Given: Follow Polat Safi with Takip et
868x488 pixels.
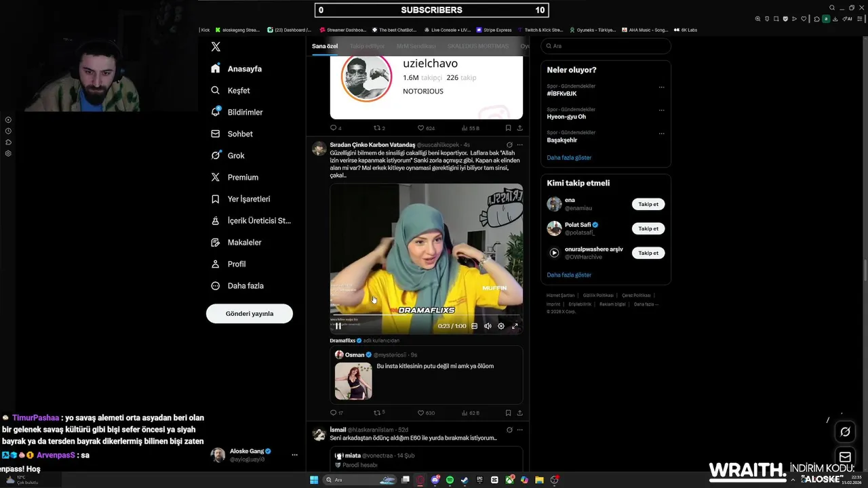Looking at the screenshot, I should [x=648, y=228].
